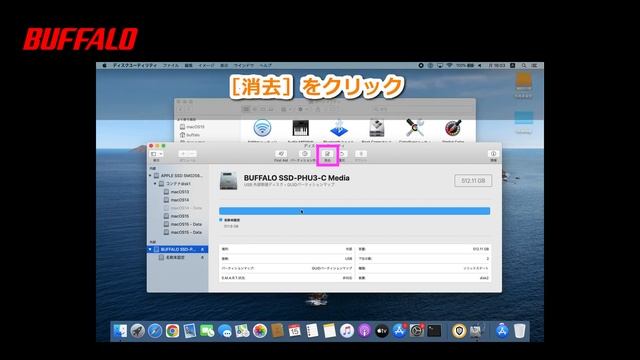Eject the BUFFALO SSD disk in sidebar
Viewport: 640px width, 360px height.
202,249
